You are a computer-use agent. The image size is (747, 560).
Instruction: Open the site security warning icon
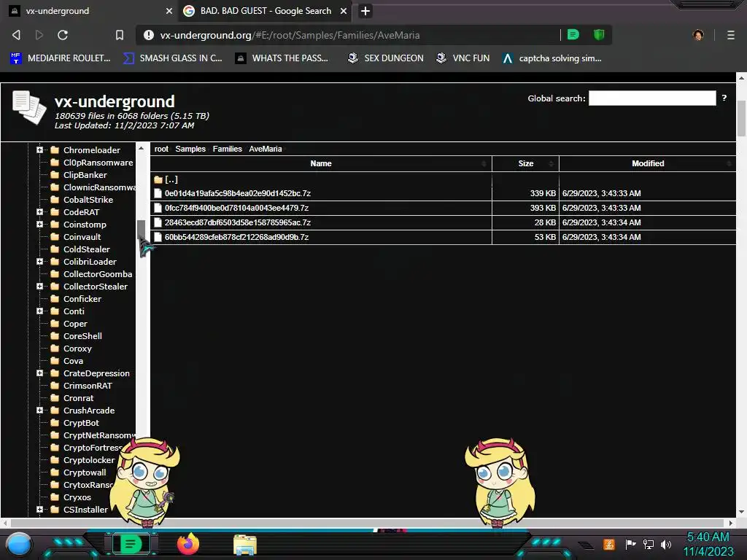pyautogui.click(x=149, y=35)
